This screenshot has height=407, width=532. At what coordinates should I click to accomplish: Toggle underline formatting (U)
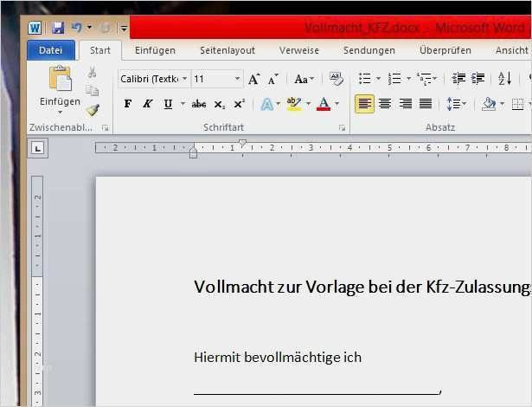168,104
